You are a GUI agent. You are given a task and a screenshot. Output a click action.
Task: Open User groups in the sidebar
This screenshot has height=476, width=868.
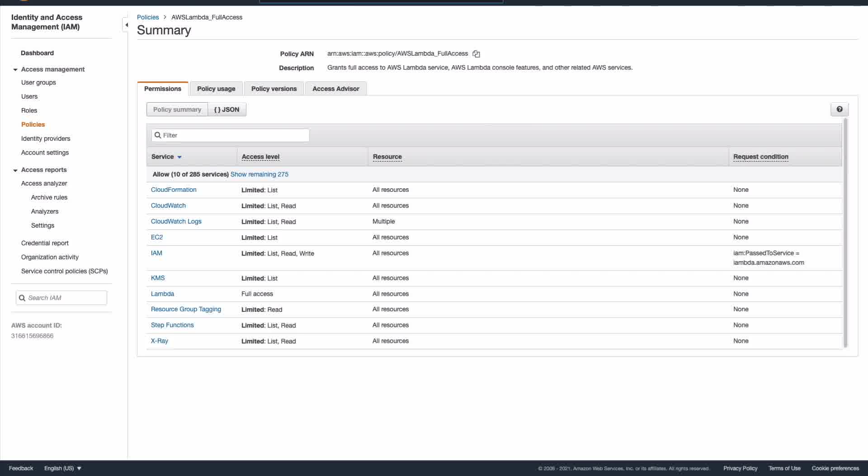coord(38,82)
